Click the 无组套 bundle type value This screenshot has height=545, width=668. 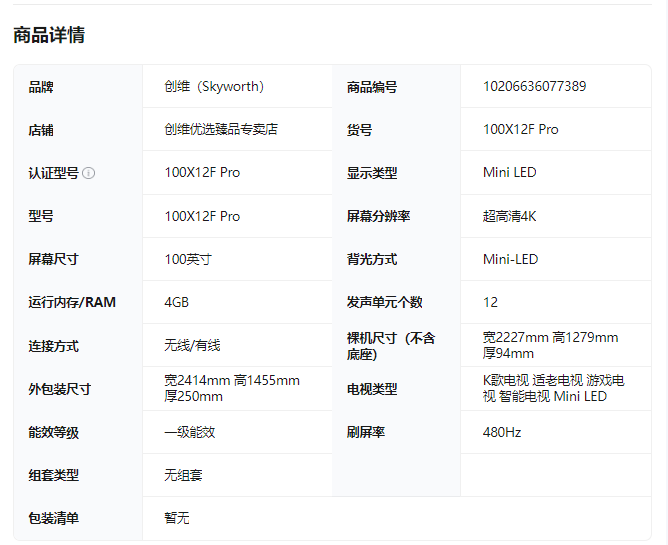point(183,475)
